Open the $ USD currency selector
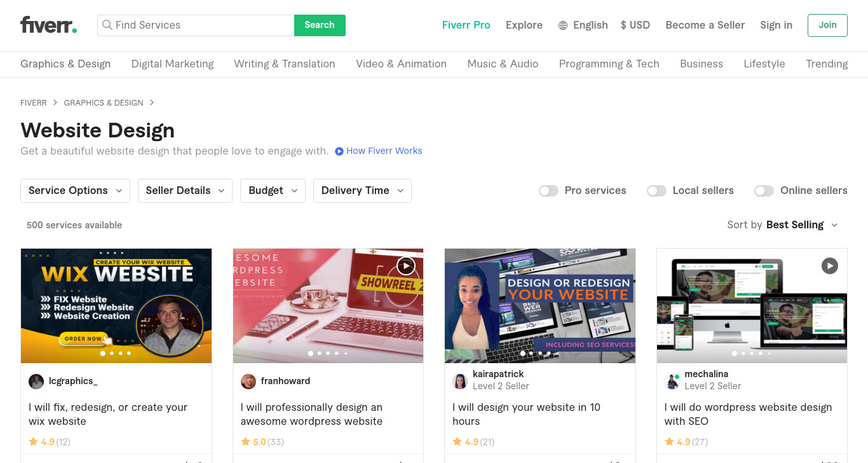Image resolution: width=868 pixels, height=463 pixels. [635, 25]
